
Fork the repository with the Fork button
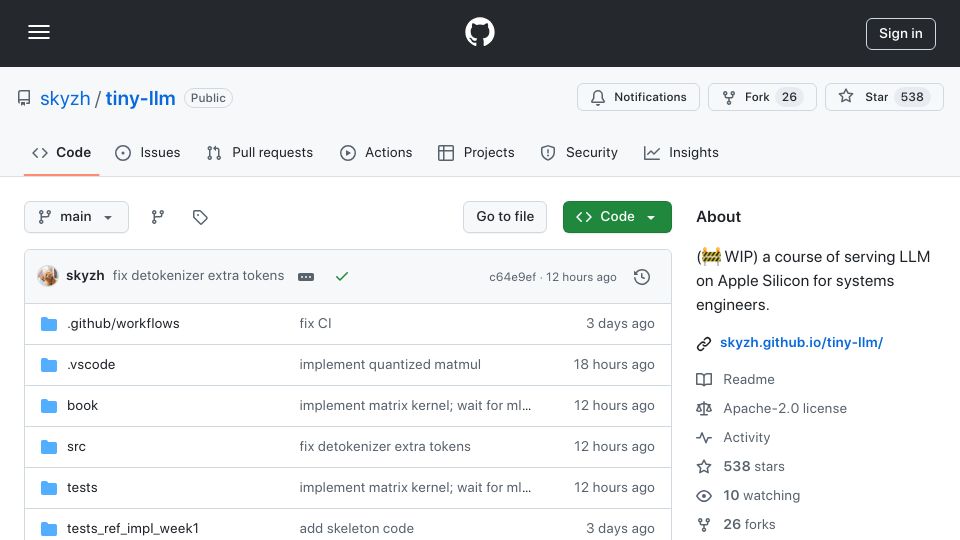pos(762,97)
